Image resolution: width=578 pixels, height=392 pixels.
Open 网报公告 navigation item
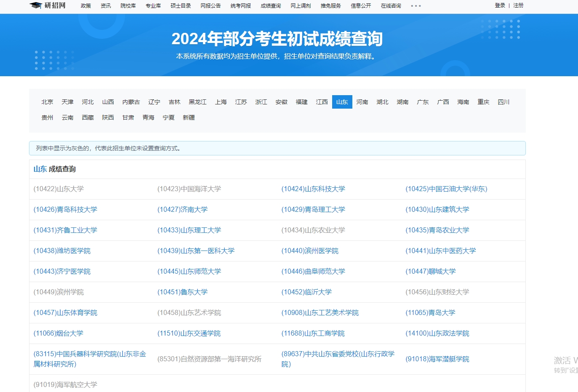(x=210, y=6)
